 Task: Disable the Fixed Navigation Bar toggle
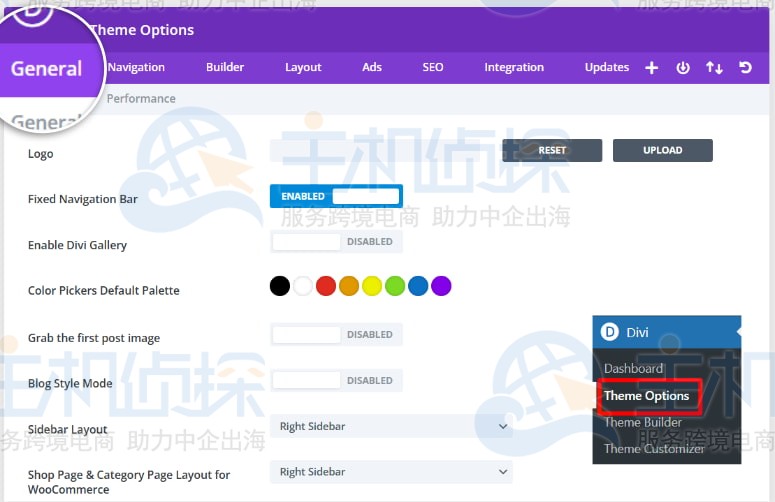[336, 197]
